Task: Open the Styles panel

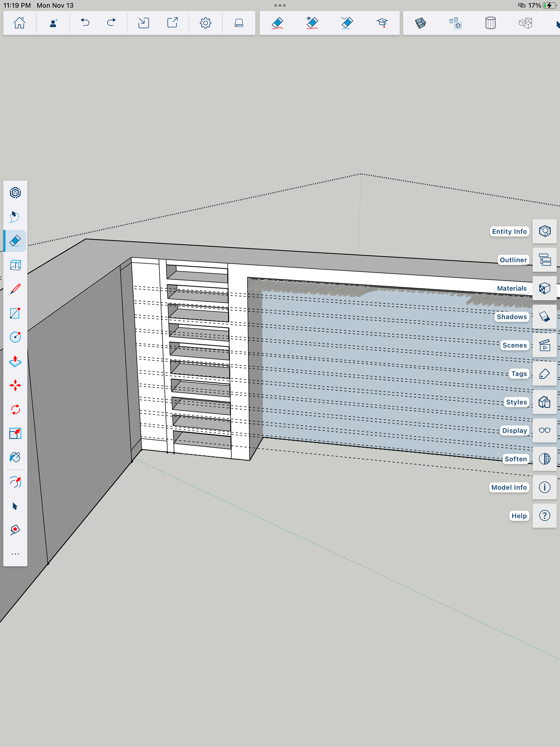Action: (x=544, y=402)
